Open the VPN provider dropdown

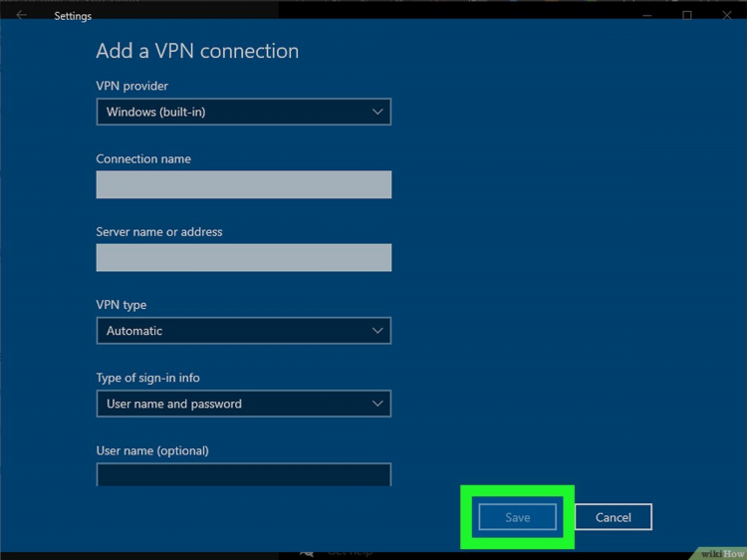pyautogui.click(x=243, y=112)
